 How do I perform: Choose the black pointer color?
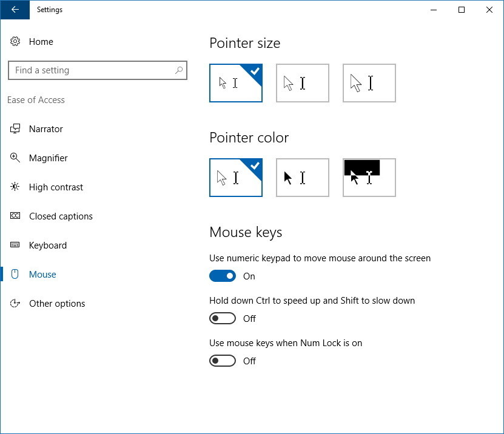click(303, 178)
